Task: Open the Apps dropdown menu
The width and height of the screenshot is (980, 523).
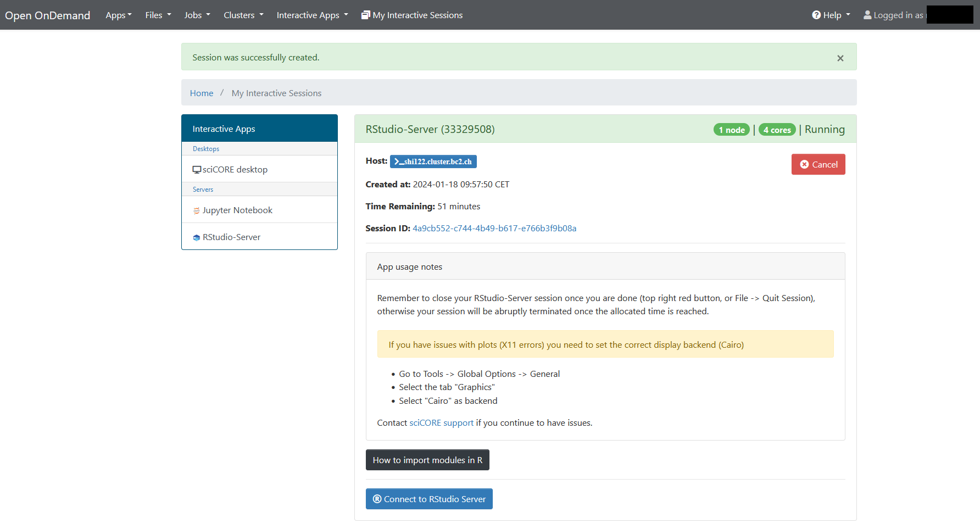Action: coord(119,15)
